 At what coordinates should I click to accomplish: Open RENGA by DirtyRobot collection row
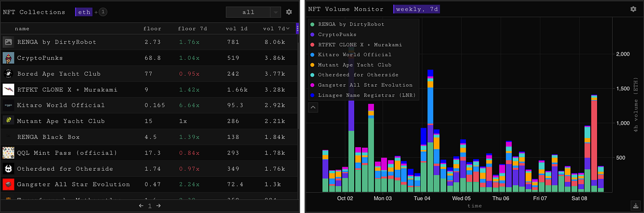click(x=149, y=42)
